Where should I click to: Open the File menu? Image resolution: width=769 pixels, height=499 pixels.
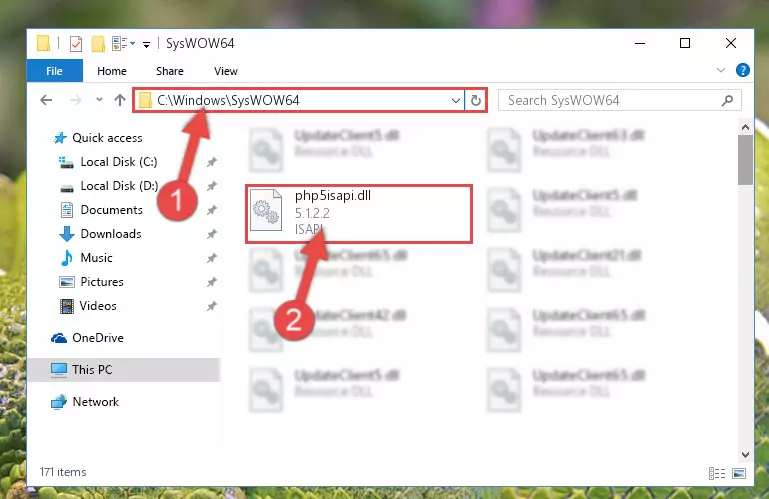(54, 71)
